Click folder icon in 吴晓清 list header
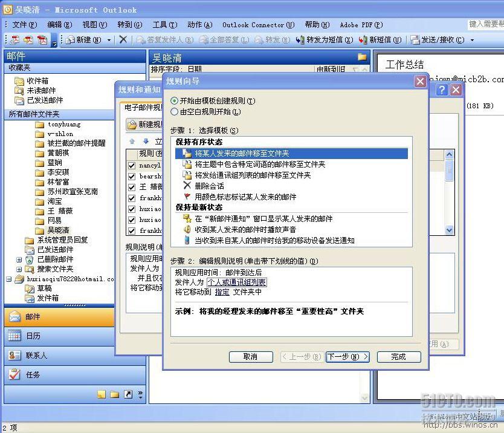This screenshot has width=504, height=433. (362, 57)
